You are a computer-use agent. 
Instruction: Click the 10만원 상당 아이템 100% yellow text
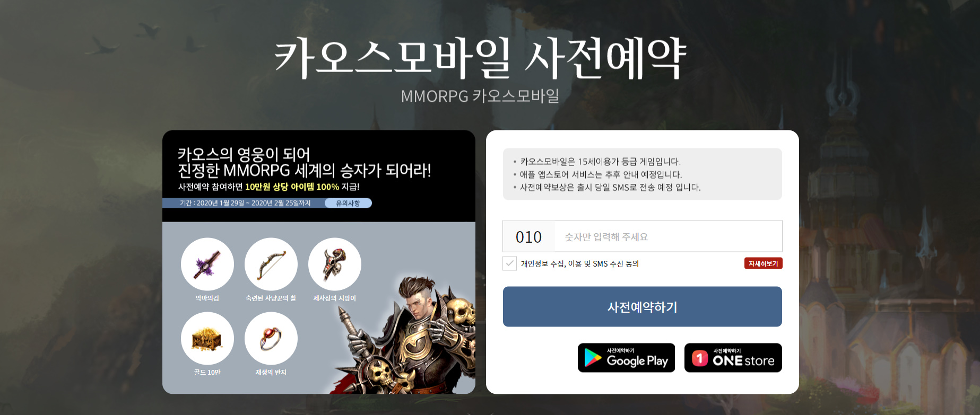(292, 187)
